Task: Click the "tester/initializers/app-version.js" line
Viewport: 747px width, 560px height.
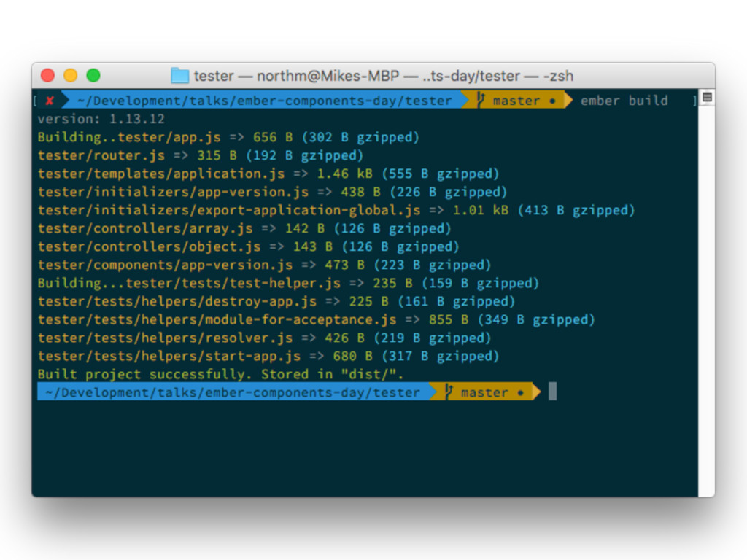Action: 272,192
